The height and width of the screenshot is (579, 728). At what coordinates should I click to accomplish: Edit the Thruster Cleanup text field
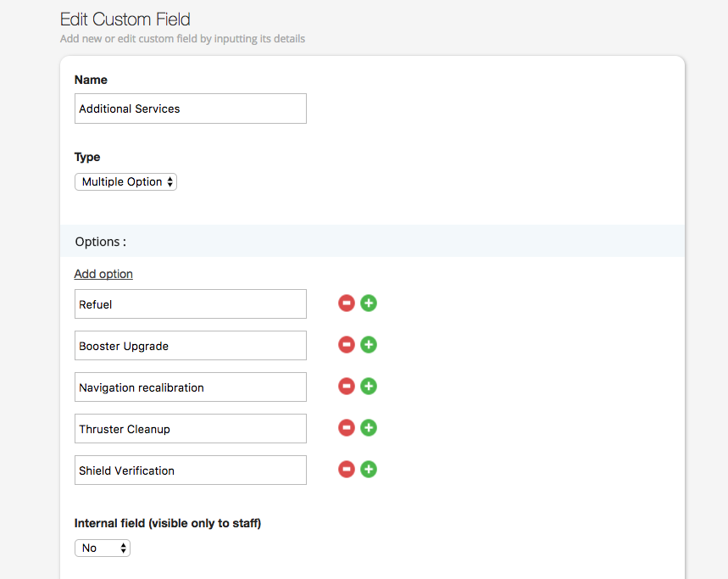pos(191,429)
